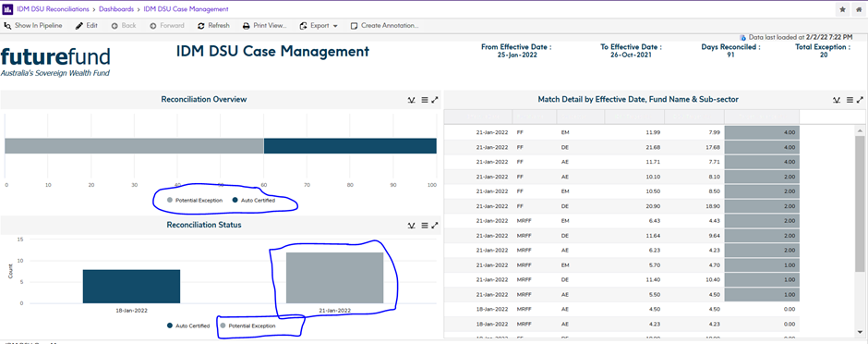Toggle Potential Exception legend in Reconciliation Overview

(x=195, y=201)
